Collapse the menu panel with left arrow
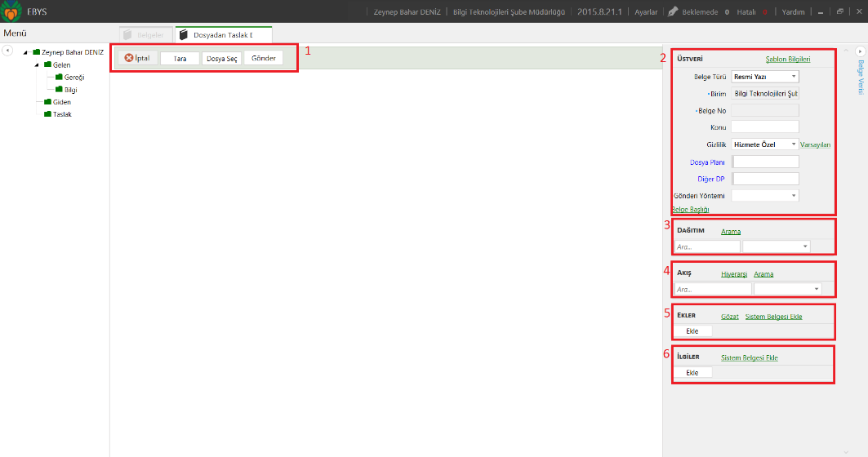The width and height of the screenshot is (868, 457). coord(7,51)
